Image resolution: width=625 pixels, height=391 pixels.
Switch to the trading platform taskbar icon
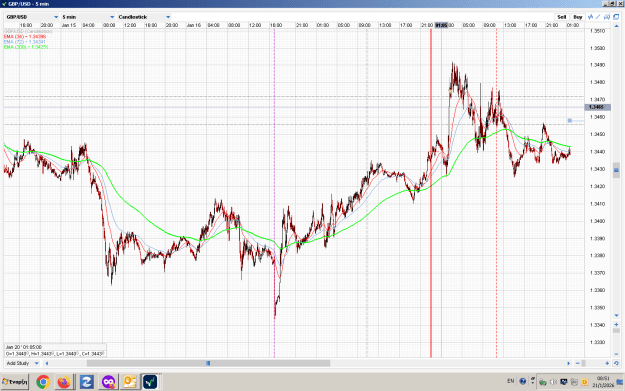[150, 382]
